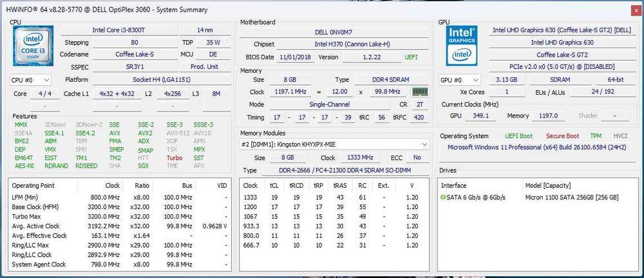Screen dimensions: 644x278
Task: Select the Intel Core i3-8300T name field
Action: tap(118, 30)
